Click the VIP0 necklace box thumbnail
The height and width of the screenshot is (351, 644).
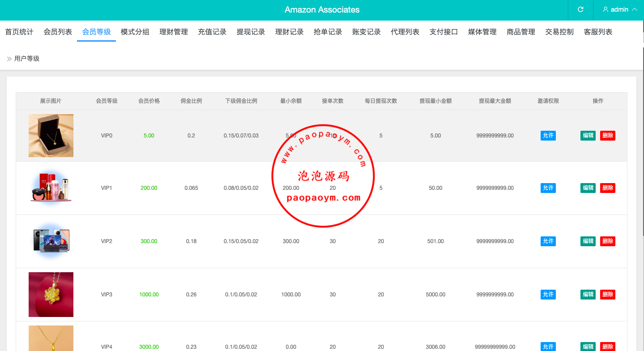51,136
